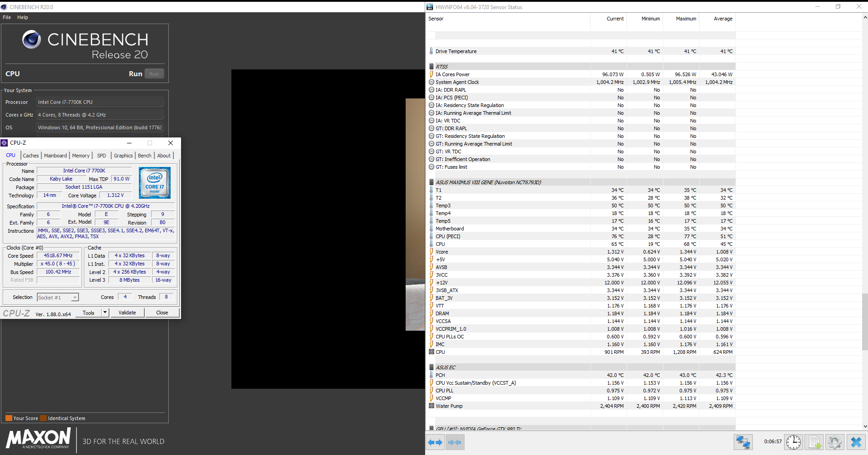Expand HWiNFO sensor columns with arrows button
This screenshot has width=868, height=455.
[435, 442]
